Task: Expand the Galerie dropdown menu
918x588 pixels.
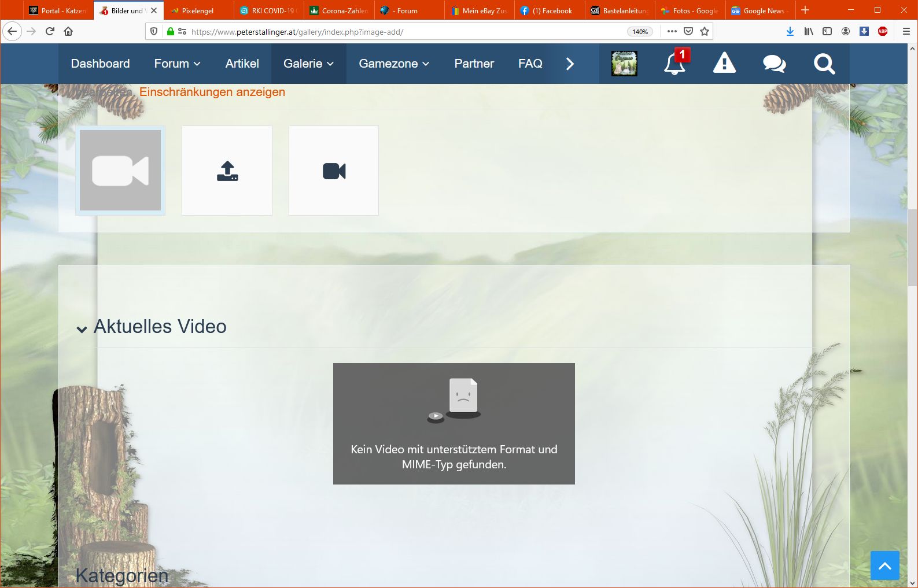Action: point(308,64)
